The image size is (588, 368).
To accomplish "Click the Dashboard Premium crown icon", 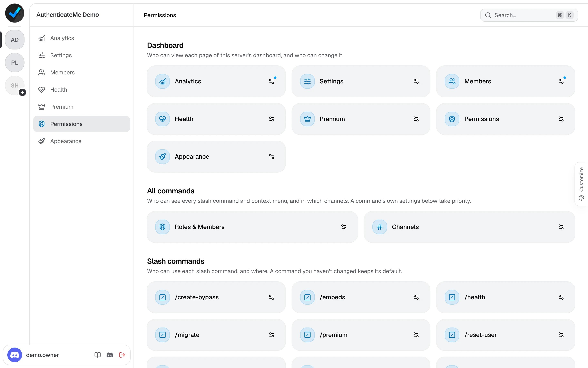I will pos(307,119).
